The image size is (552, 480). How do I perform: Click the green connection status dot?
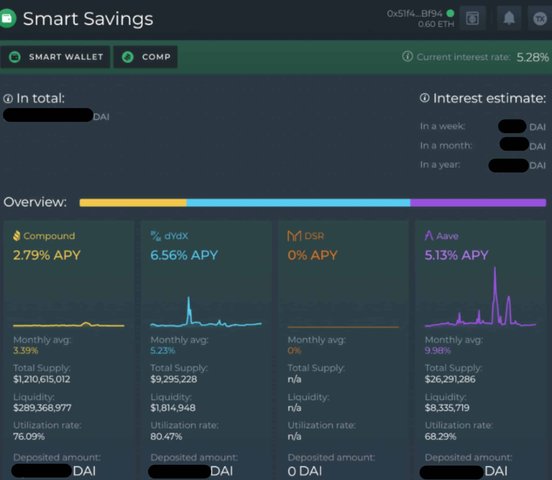(x=450, y=13)
